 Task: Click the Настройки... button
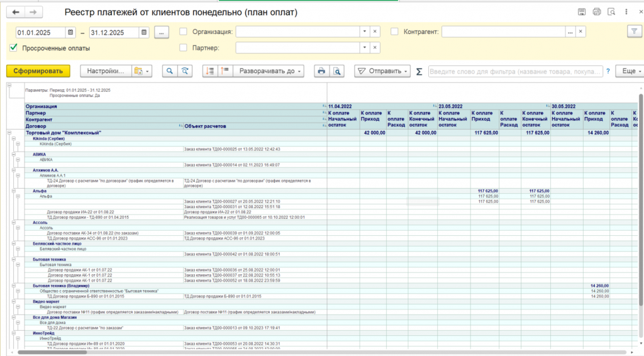tap(106, 71)
